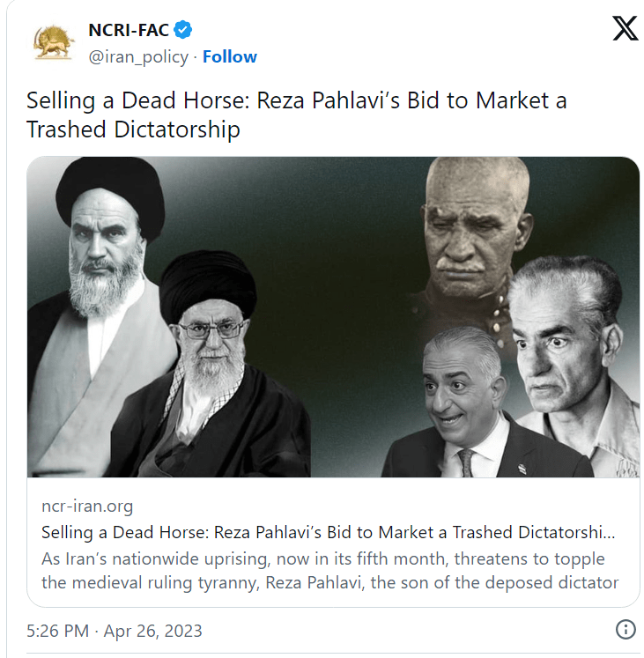Click the smiling man in suit and tie
Image resolution: width=644 pixels, height=658 pixels.
point(466,403)
